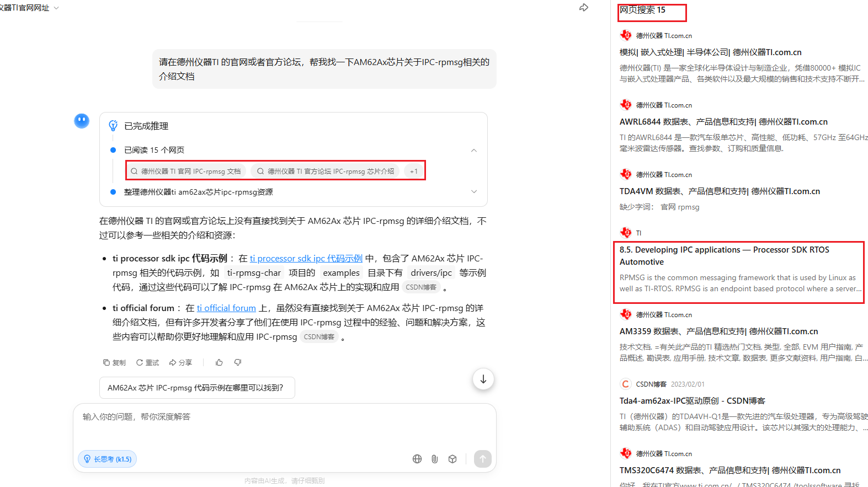868x487 pixels.
Task: Copy the answer with 复制 button
Action: 114,362
